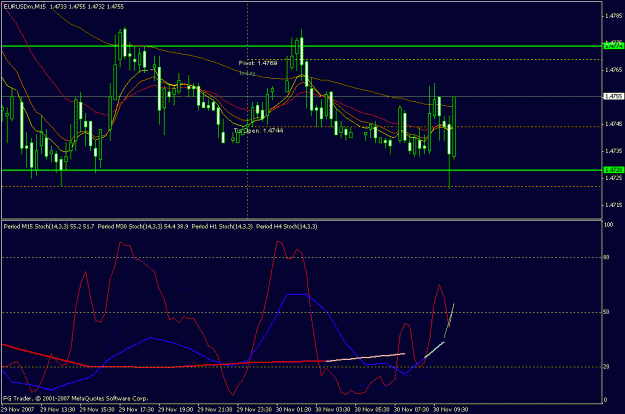The image size is (625, 414).
Task: Click the Period M30 Stoch(14,3,3) label
Action: point(130,226)
